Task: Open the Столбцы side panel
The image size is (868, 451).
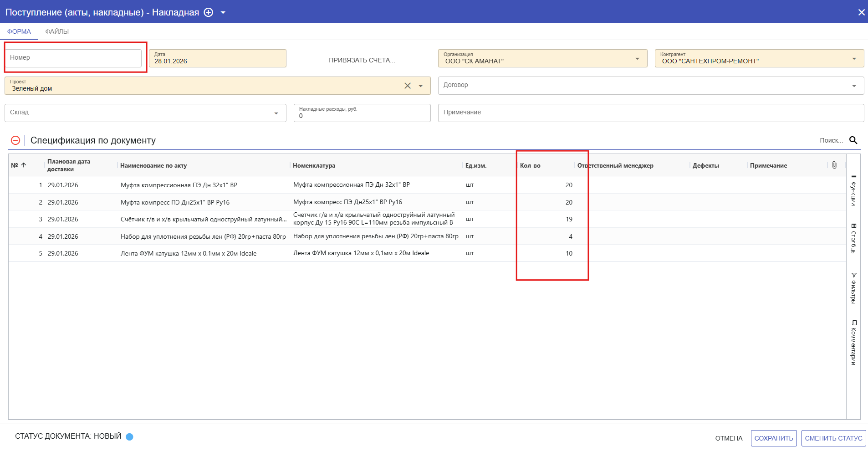Action: [853, 239]
